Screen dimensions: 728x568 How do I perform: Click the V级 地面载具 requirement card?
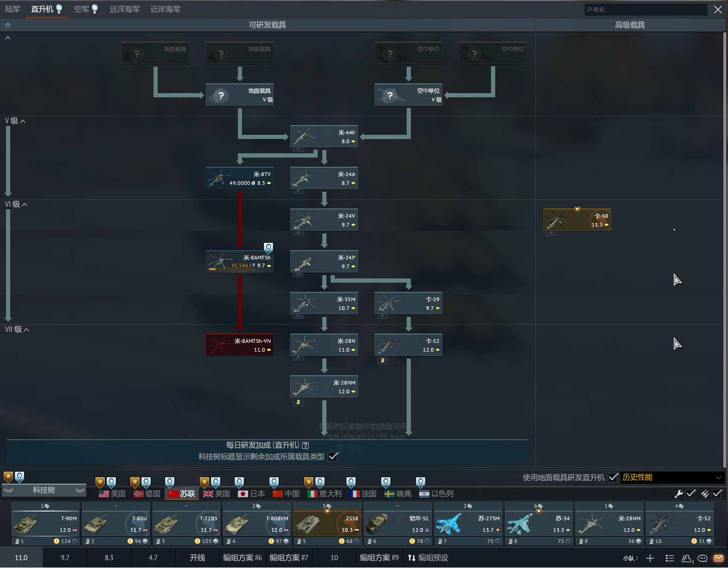(x=240, y=95)
